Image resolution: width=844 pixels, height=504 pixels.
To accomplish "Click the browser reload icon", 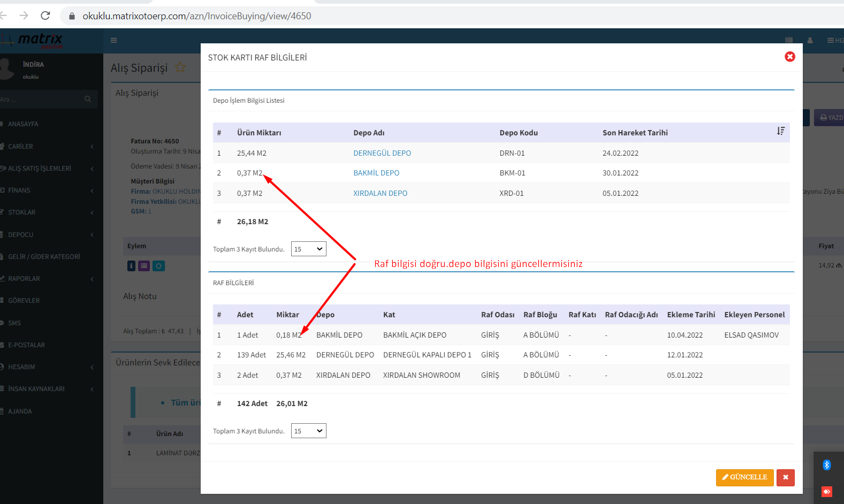I will point(45,16).
